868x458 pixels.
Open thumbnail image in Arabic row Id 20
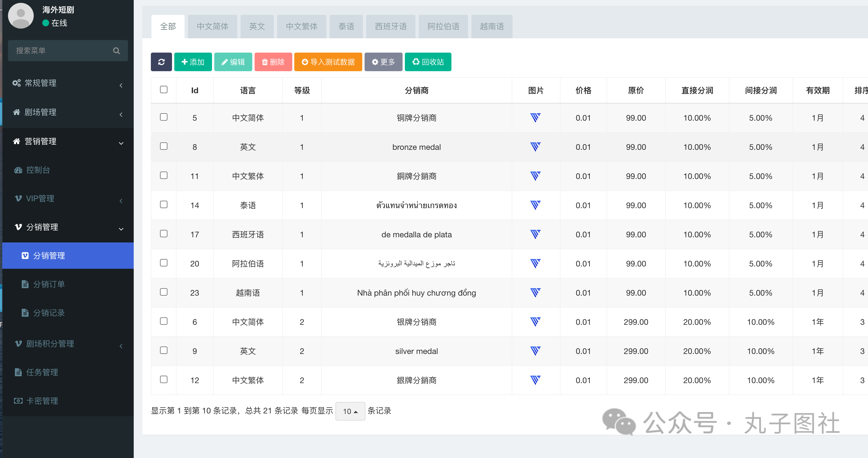(535, 263)
